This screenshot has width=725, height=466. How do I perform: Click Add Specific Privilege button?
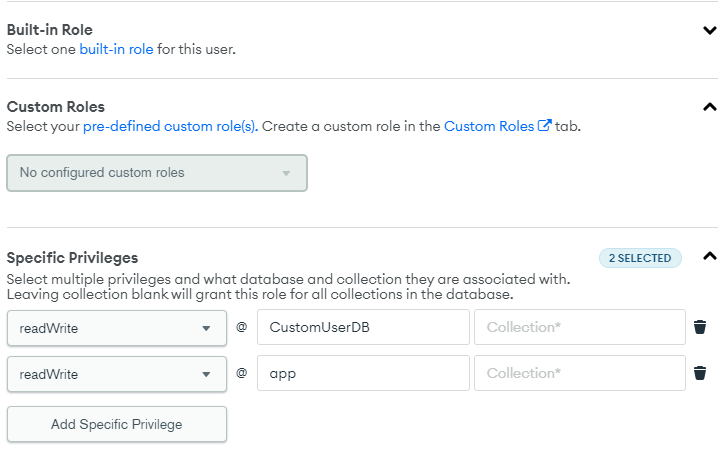[116, 424]
